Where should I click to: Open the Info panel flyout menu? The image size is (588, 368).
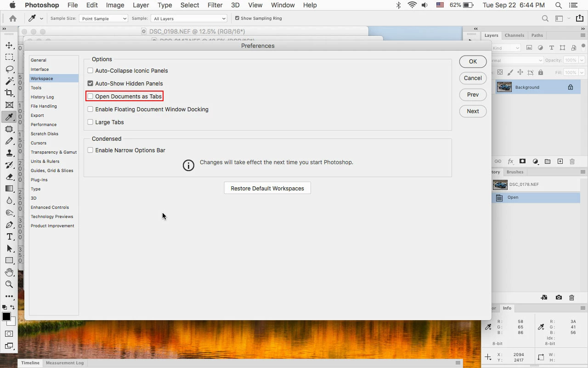point(582,308)
